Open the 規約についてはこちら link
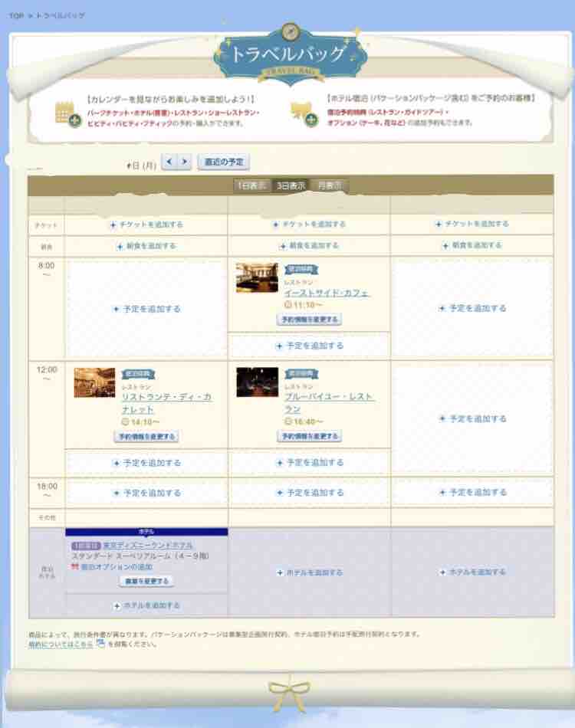 [61, 644]
